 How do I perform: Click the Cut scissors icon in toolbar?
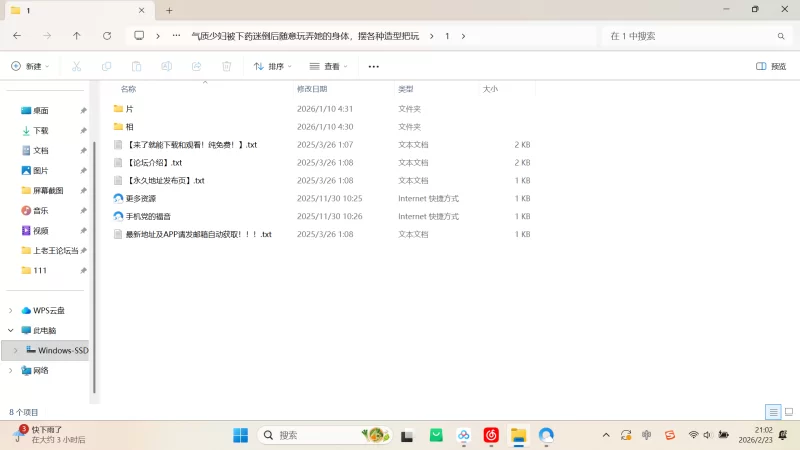point(75,66)
